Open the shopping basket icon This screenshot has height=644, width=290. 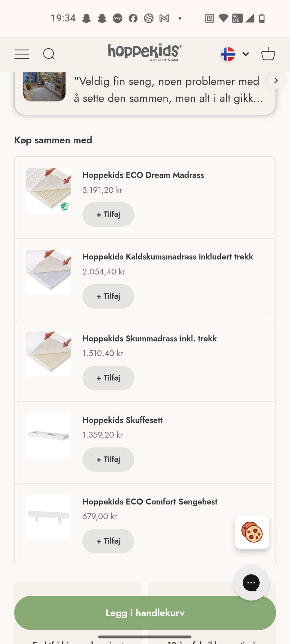point(268,54)
